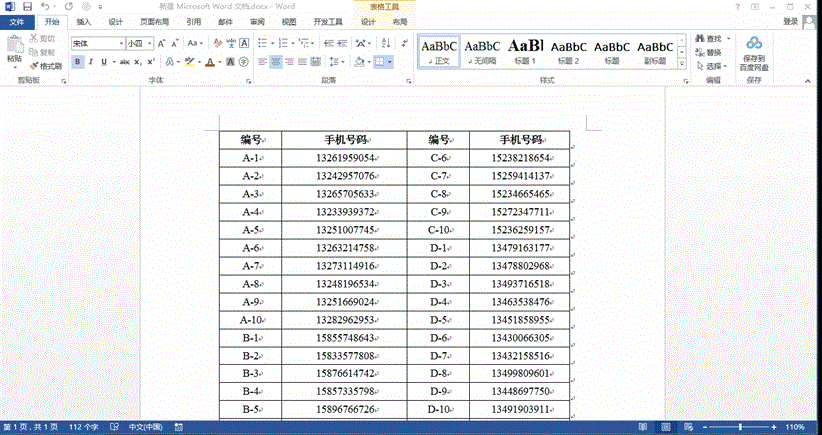Toggle Bold formatting
This screenshot has width=822, height=435.
pos(76,62)
